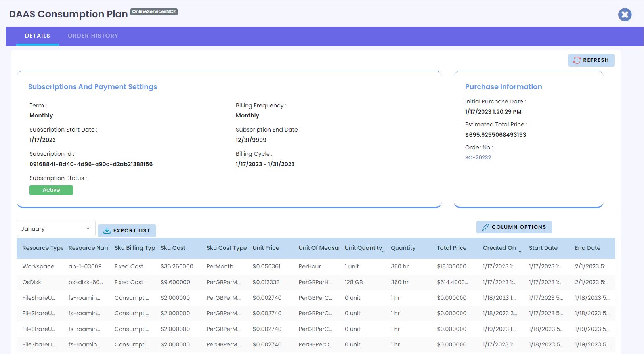Click the PerHour unit of measure cell
The height and width of the screenshot is (354, 644).
click(x=310, y=266)
